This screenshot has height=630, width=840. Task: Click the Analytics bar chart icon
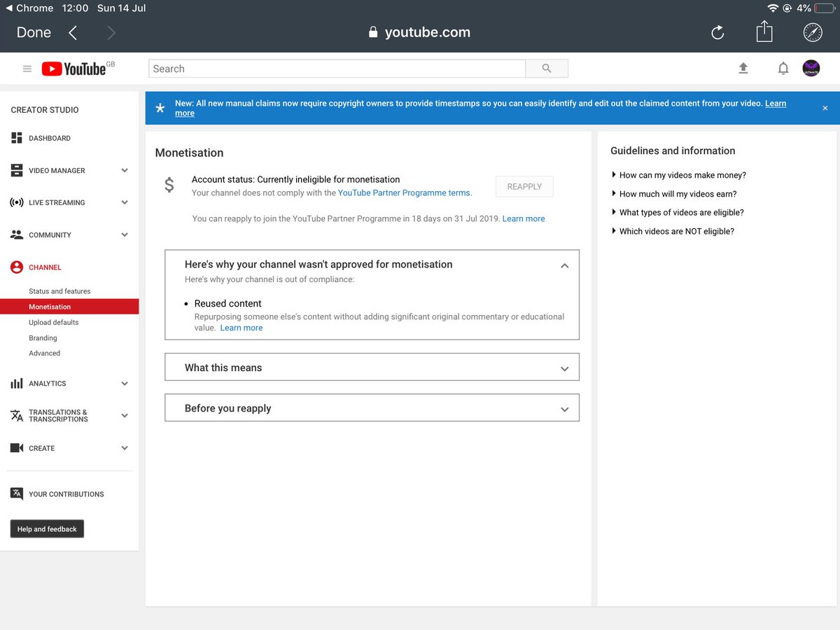pyautogui.click(x=17, y=384)
